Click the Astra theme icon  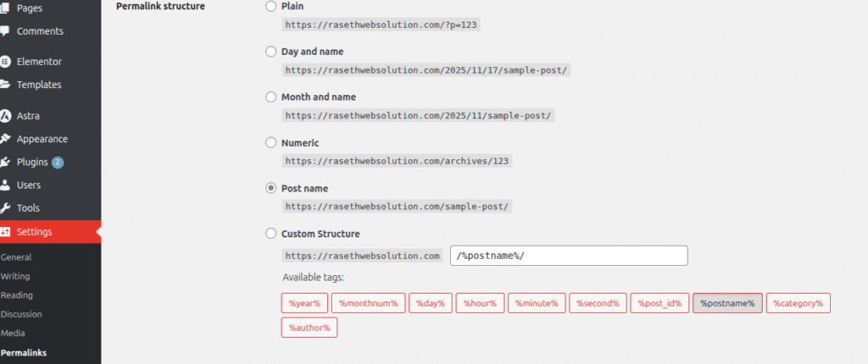tap(6, 116)
